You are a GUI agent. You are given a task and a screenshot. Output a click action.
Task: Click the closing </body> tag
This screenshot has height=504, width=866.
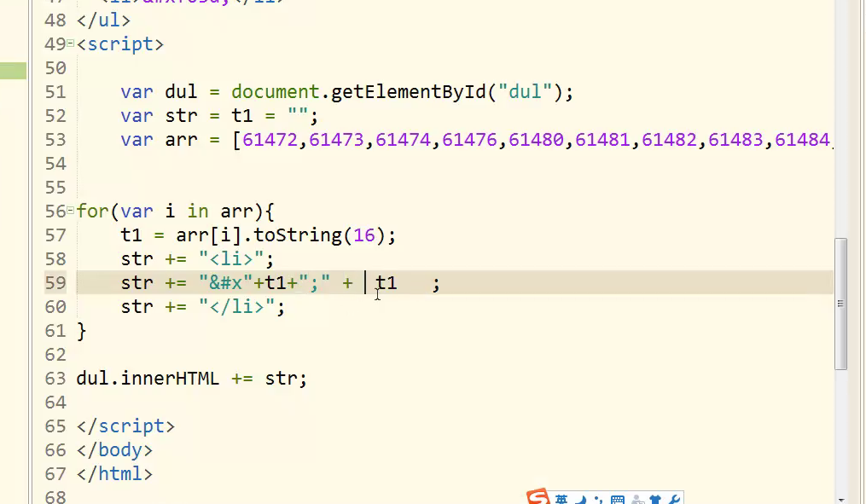click(114, 450)
